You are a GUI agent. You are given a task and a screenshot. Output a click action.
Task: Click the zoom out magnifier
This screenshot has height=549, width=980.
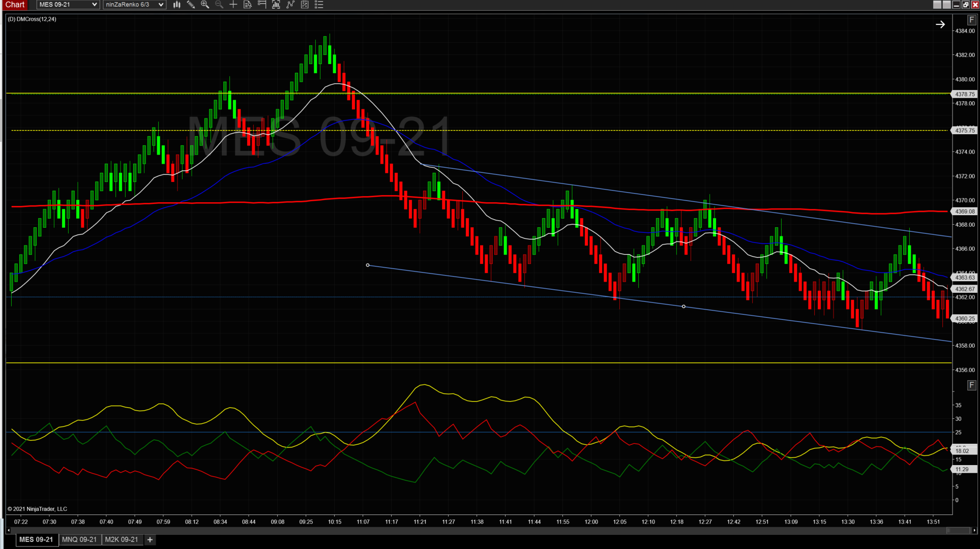pyautogui.click(x=219, y=5)
